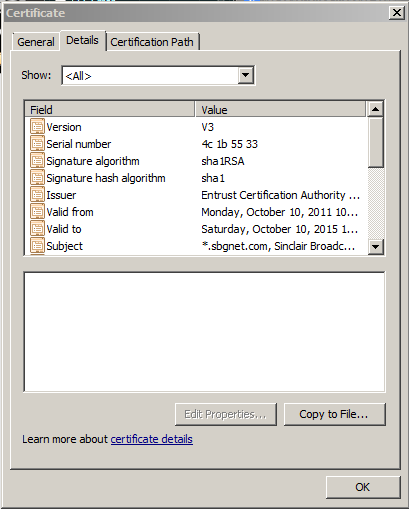This screenshot has width=409, height=509.
Task: Confirm with the OK button
Action: click(363, 487)
